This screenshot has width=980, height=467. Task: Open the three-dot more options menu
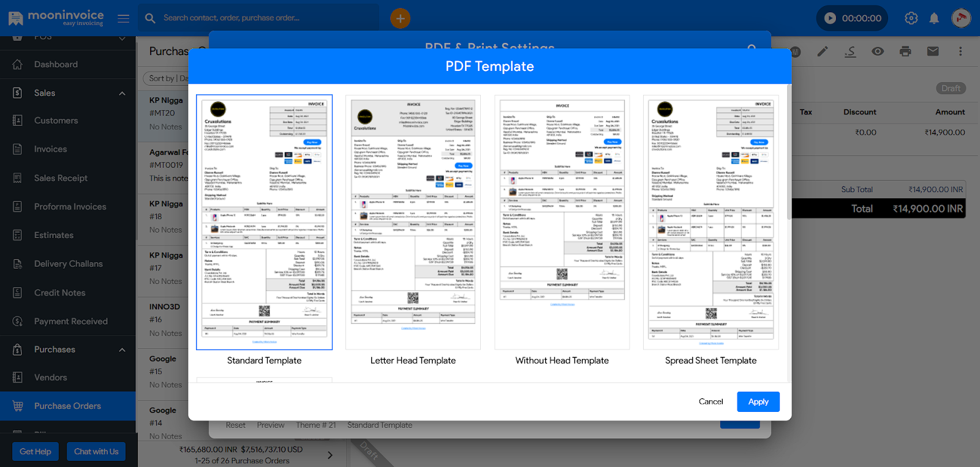coord(960,51)
